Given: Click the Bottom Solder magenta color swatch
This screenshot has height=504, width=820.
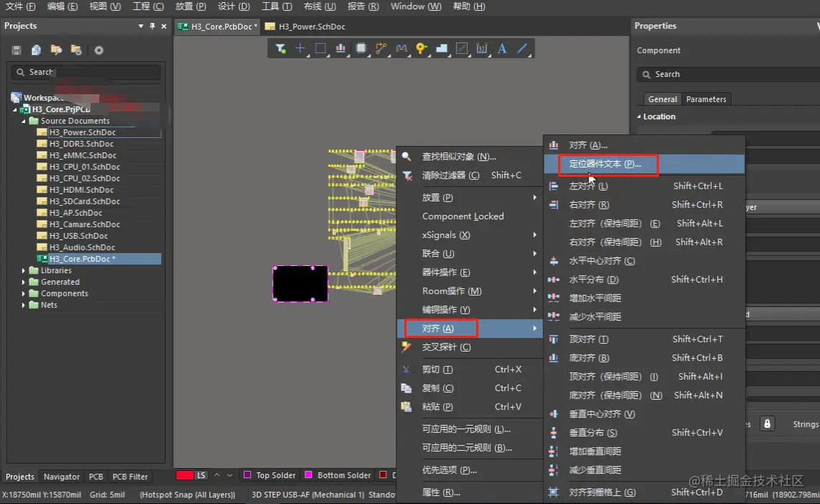Looking at the screenshot, I should (x=309, y=475).
